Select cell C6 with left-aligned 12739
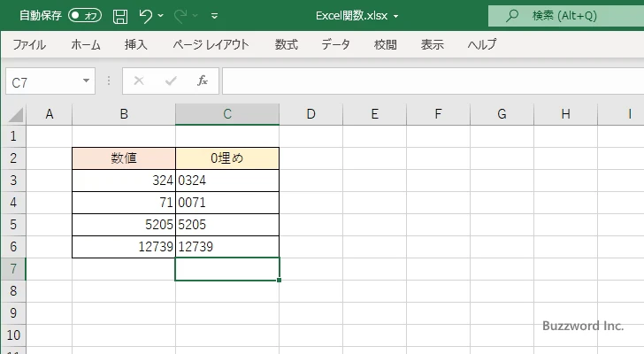This screenshot has height=354, width=644. (x=227, y=247)
